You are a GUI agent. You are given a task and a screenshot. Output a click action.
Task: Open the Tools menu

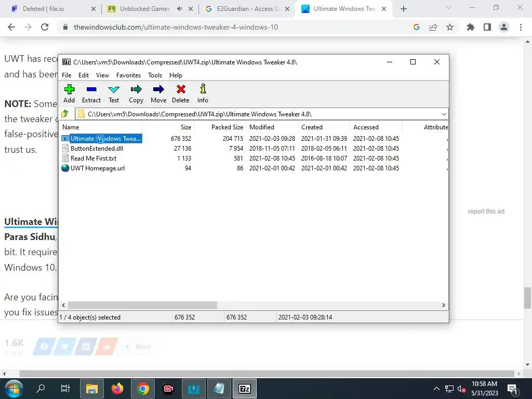point(155,75)
